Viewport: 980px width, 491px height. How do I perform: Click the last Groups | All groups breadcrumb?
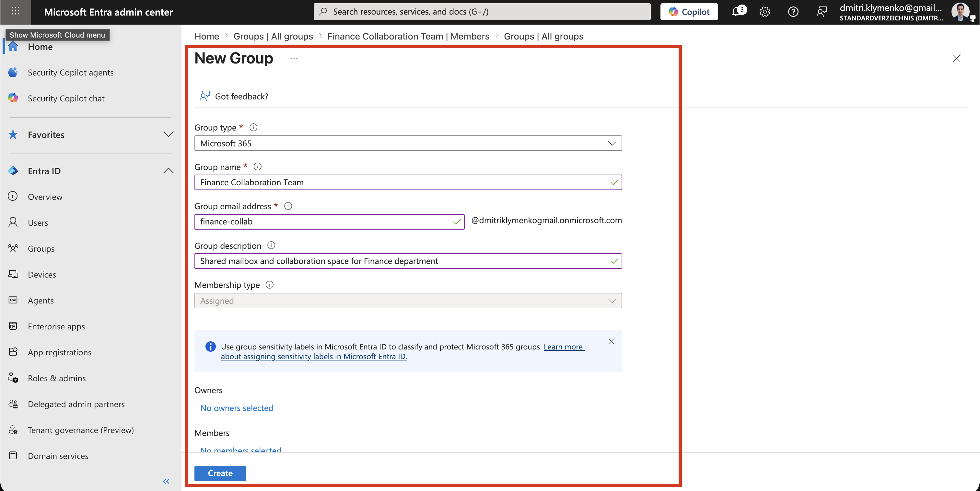pos(544,36)
